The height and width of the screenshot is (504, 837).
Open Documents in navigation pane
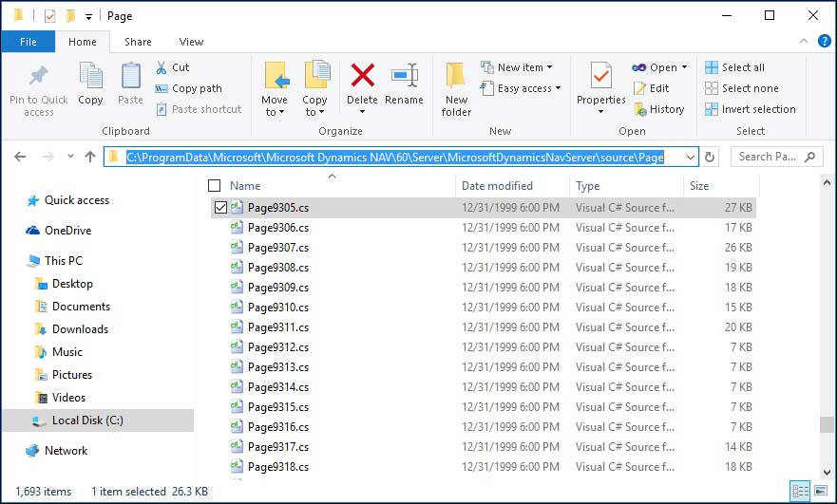(81, 307)
